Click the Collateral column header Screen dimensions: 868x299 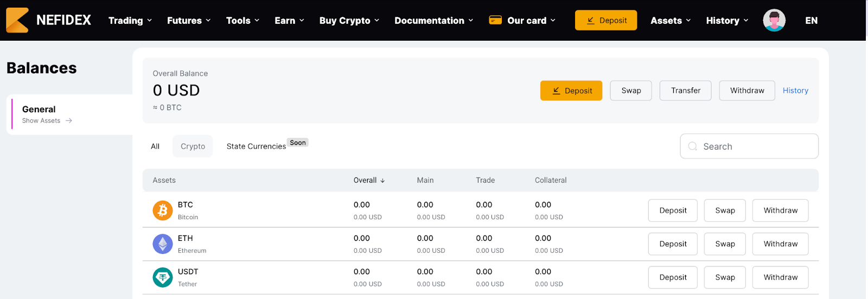point(551,181)
